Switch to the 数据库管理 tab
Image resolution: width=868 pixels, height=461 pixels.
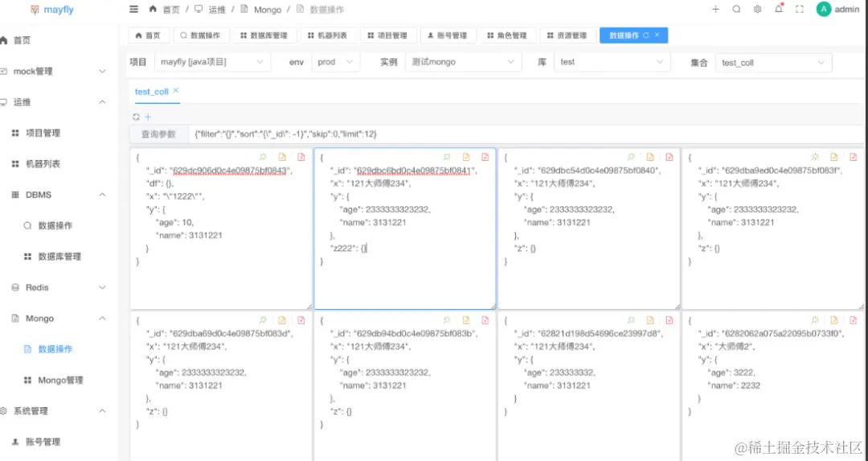[x=264, y=35]
